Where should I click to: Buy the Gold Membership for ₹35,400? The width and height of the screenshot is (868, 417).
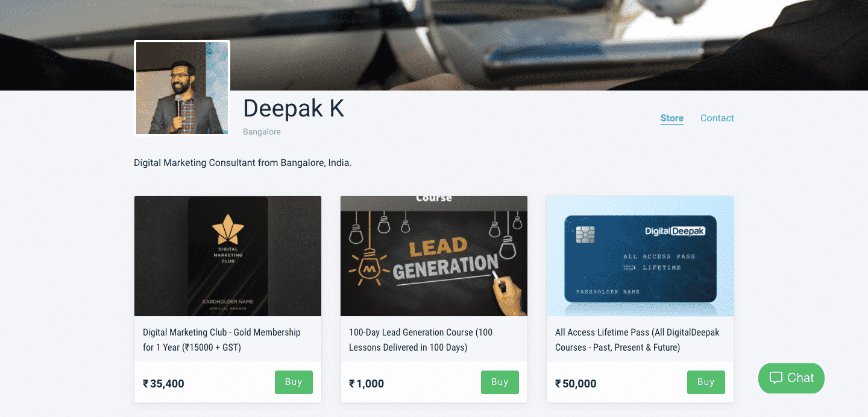[294, 382]
